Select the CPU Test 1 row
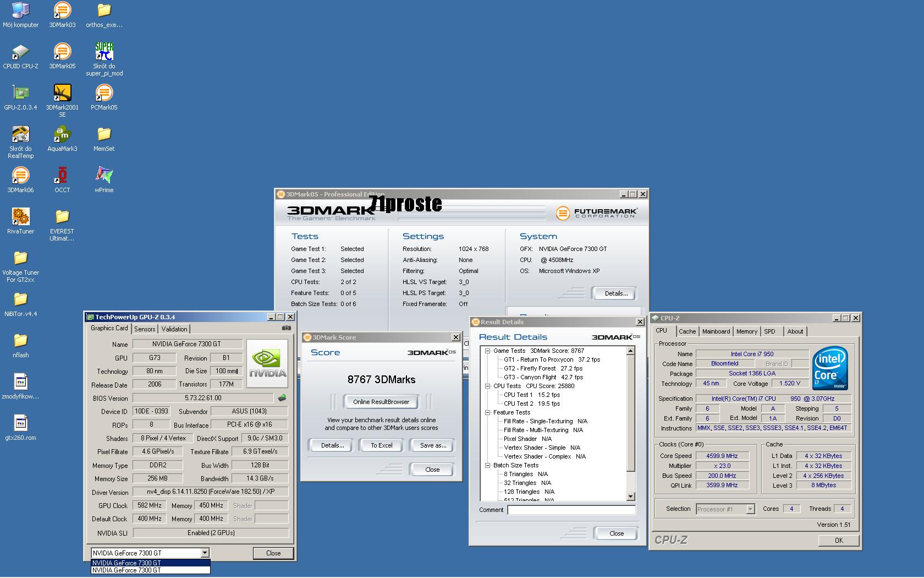 [x=532, y=395]
